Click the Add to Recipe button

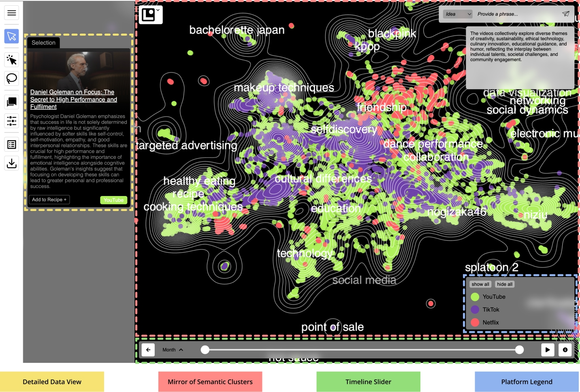pos(49,199)
